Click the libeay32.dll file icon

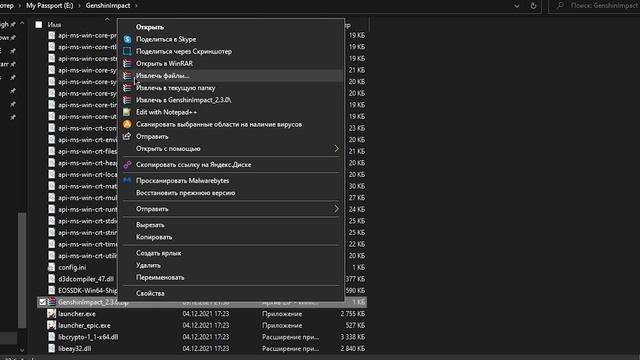[x=51, y=349]
